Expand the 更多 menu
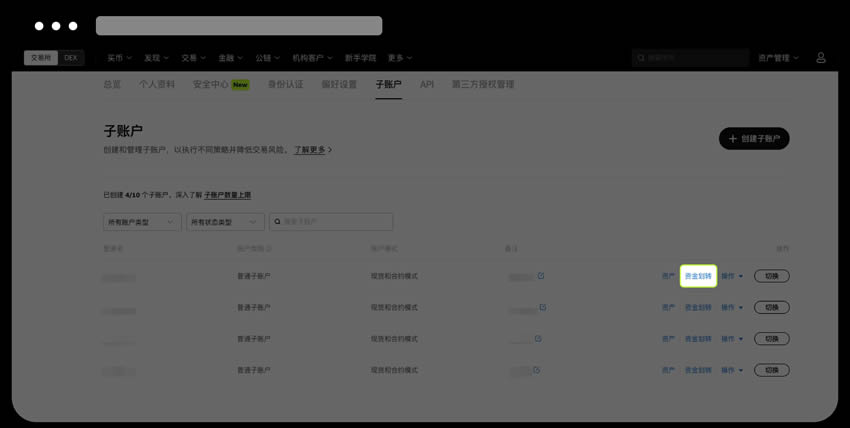The width and height of the screenshot is (850, 428). pos(400,58)
